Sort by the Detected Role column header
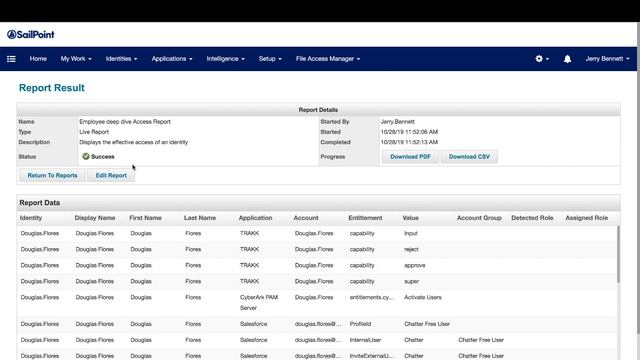The image size is (640, 360). 532,218
